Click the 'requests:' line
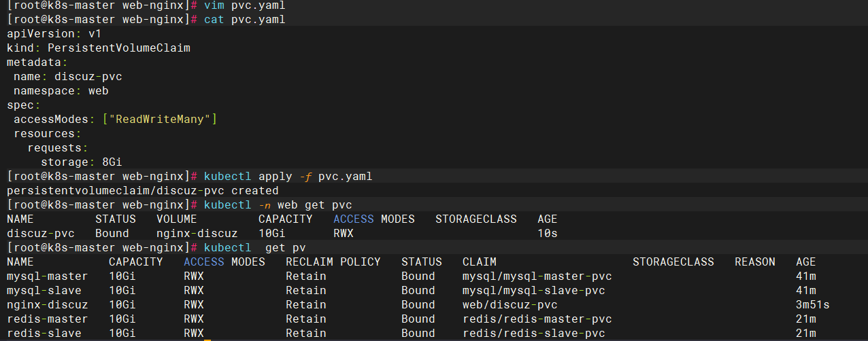868x341 pixels. [x=58, y=148]
